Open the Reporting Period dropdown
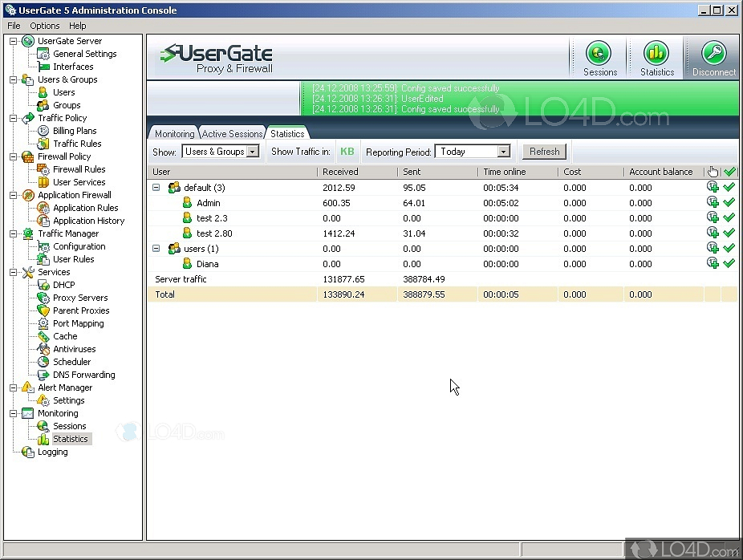Screen dimensions: 743x560 [474, 152]
